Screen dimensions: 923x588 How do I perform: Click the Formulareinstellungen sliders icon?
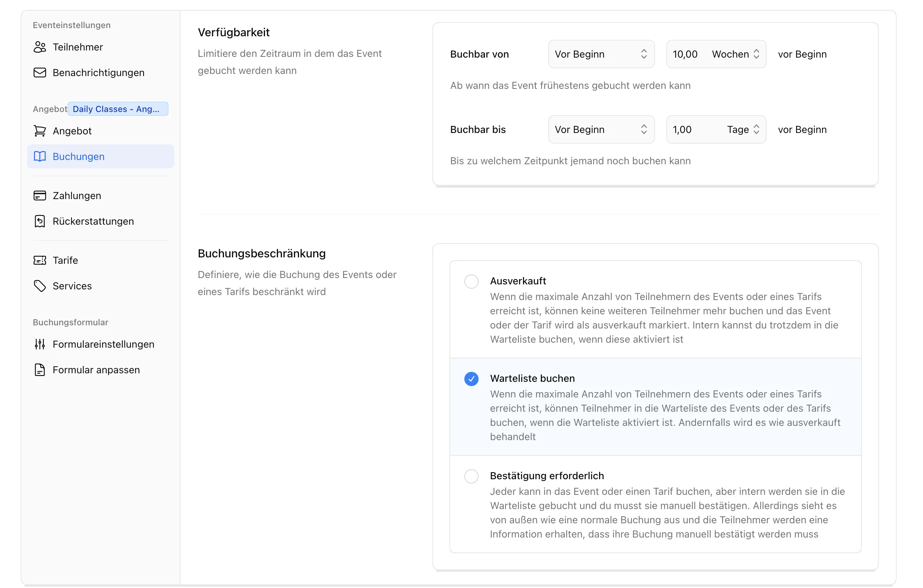point(40,344)
